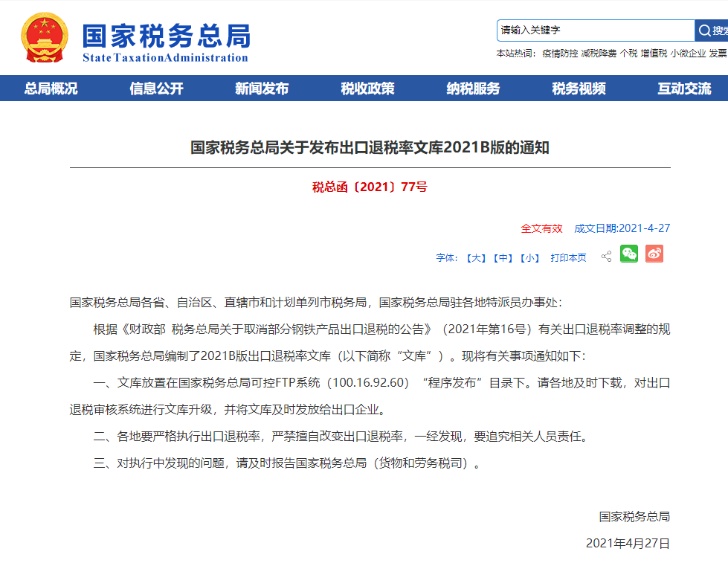Click the keyword search input box
Image resolution: width=728 pixels, height=563 pixels.
tap(595, 30)
